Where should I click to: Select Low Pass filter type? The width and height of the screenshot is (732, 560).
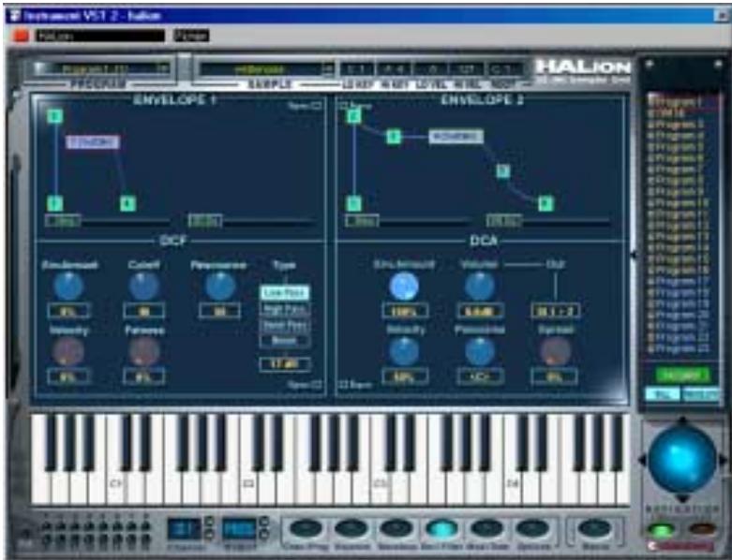(x=284, y=293)
